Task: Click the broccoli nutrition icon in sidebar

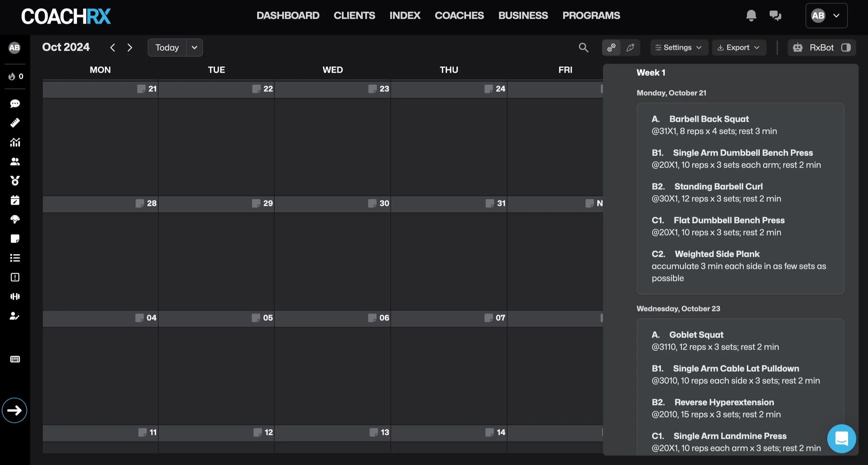Action: [15, 219]
